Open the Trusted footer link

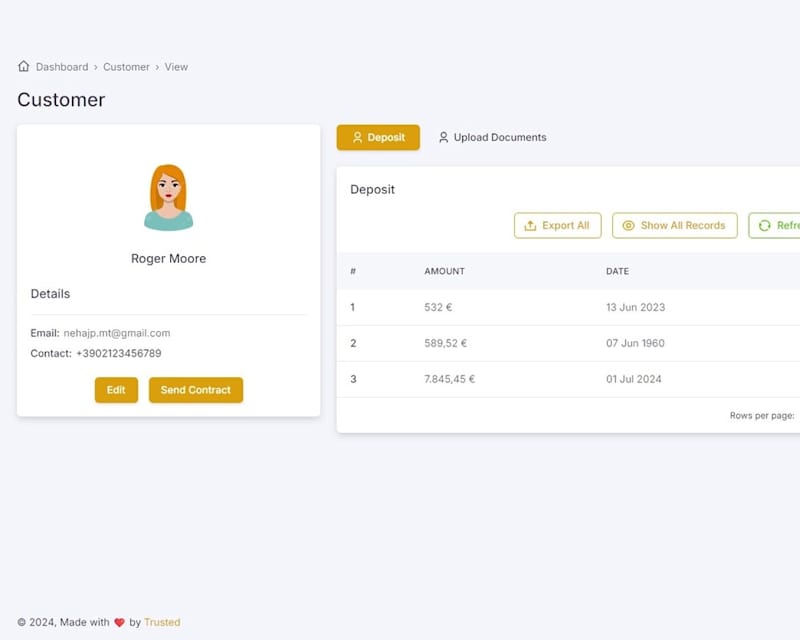162,622
